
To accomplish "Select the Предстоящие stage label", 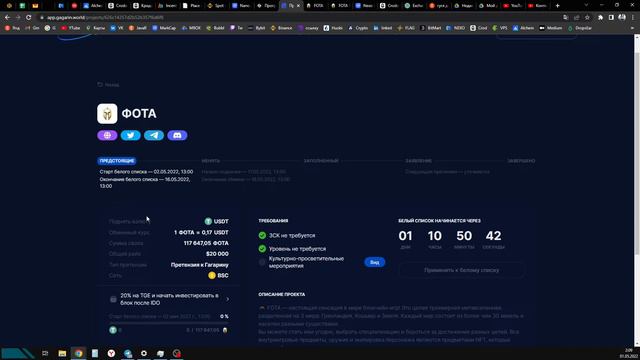I will [x=117, y=161].
